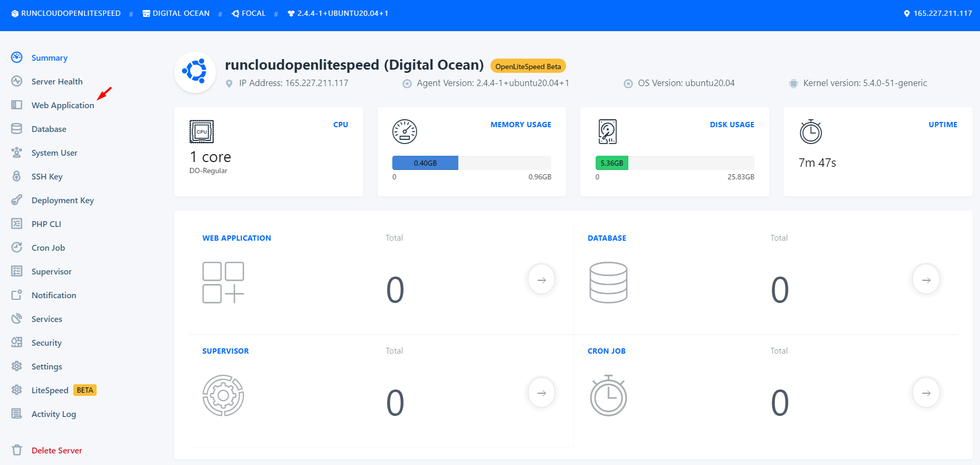The image size is (980, 465).
Task: Click the disk usage drive icon
Action: (x=608, y=131)
